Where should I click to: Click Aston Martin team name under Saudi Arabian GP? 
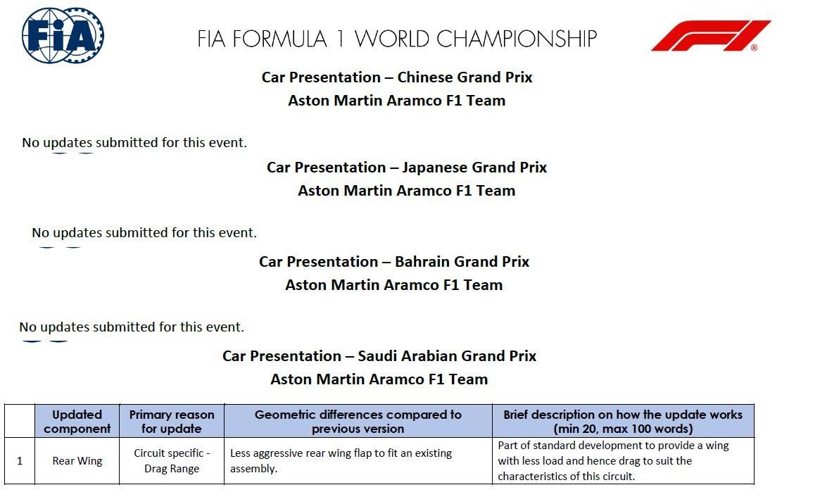click(x=379, y=379)
